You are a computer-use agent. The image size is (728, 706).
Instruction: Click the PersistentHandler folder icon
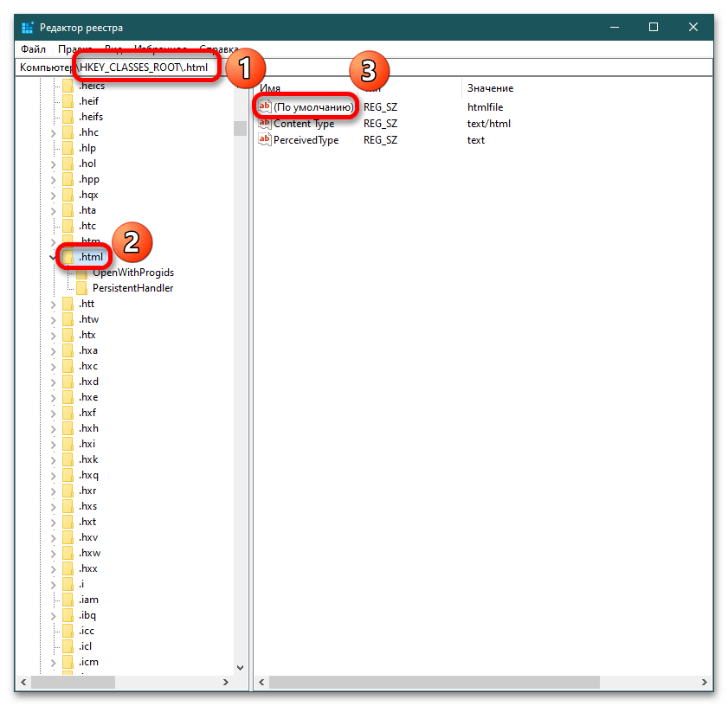pos(83,288)
